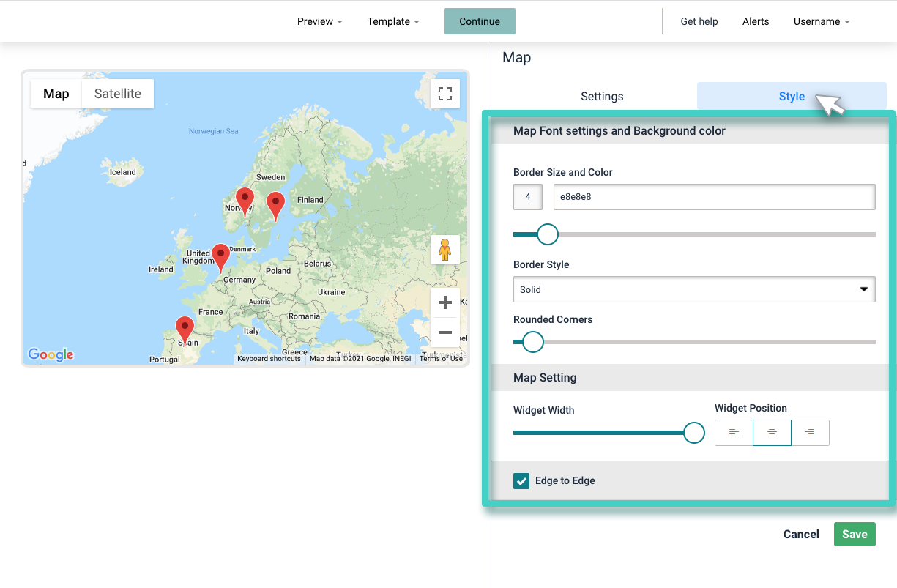Click the 'Map Setting' section header
Screen dimensions: 897x588
click(545, 378)
